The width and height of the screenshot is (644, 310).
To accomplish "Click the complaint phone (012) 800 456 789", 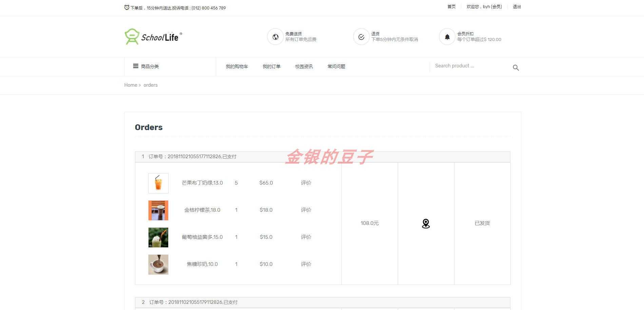I will pyautogui.click(x=209, y=8).
